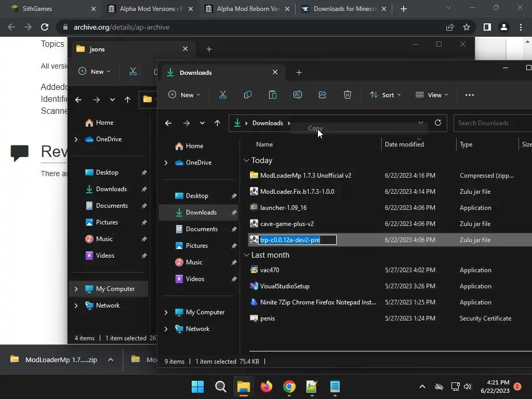The width and height of the screenshot is (532, 399).
Task: Open the clock and date in the taskbar
Action: click(495, 387)
